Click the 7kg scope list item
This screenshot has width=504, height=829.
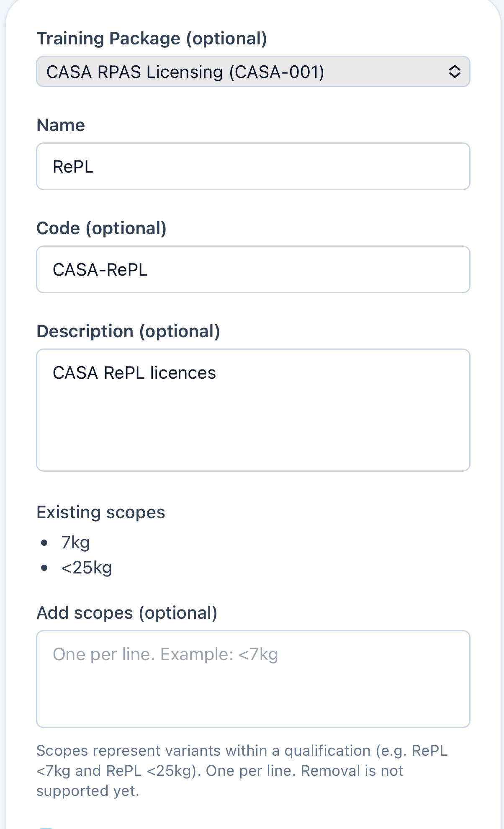coord(76,542)
